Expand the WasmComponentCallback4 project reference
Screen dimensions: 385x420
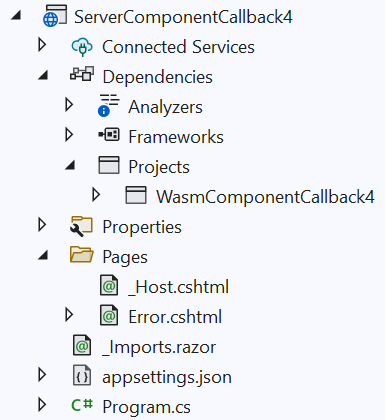point(96,195)
